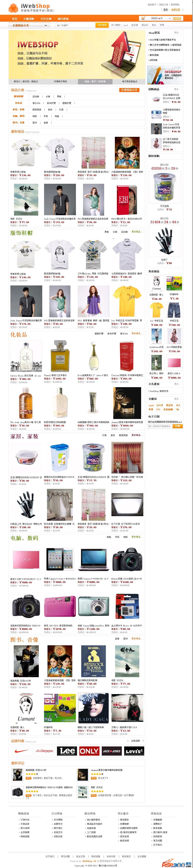Expand 更多 link in Shop资讯 panel
Image resolution: width=193 pixels, height=868 pixels.
coord(176,33)
